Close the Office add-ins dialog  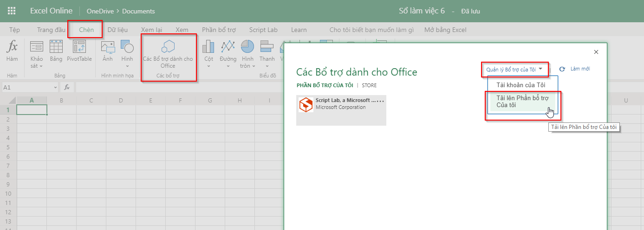(x=596, y=52)
